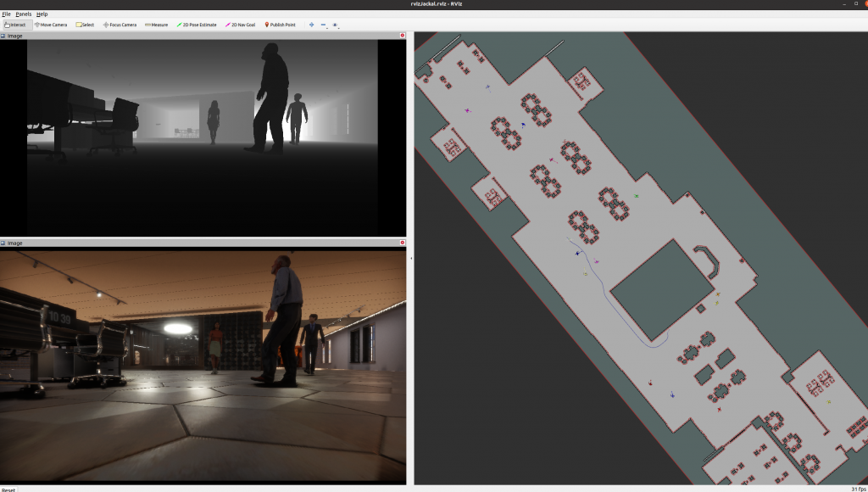The width and height of the screenshot is (868, 492).
Task: Close the lower camera Image panel
Action: [403, 243]
